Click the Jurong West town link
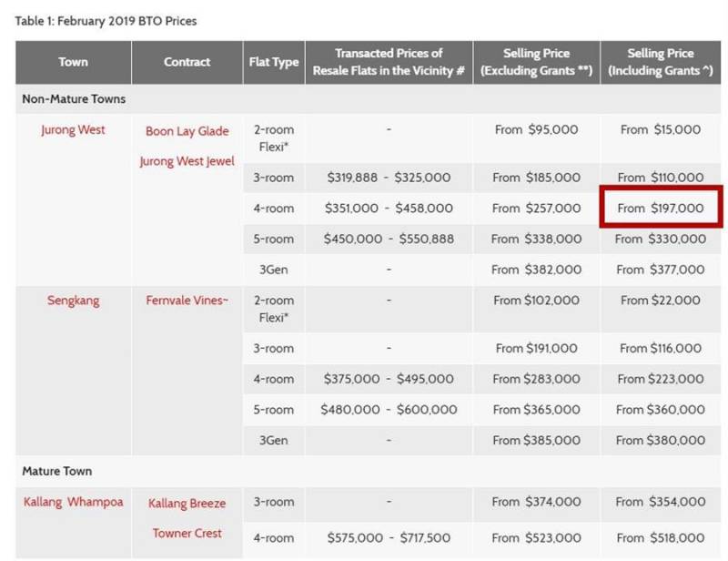The height and width of the screenshot is (561, 728). click(73, 130)
